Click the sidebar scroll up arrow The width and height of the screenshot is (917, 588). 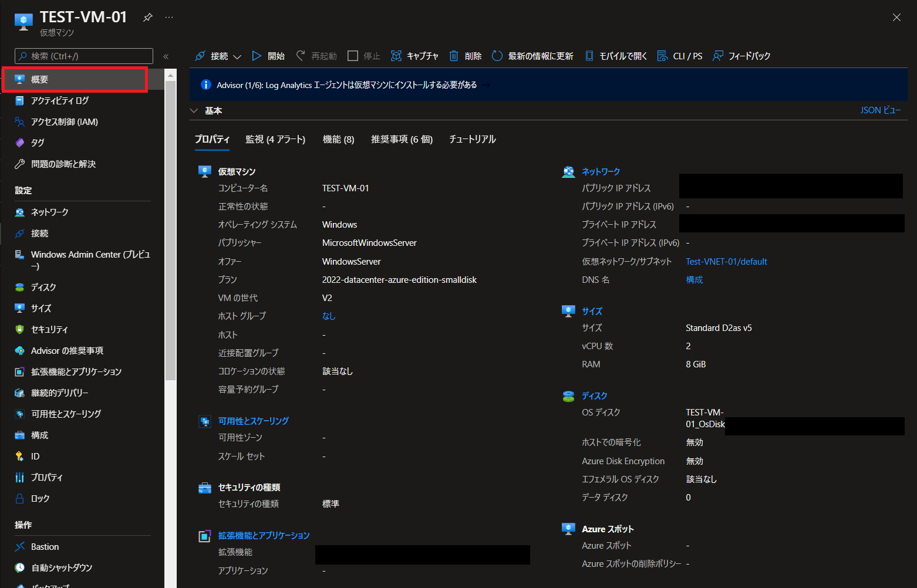click(x=171, y=75)
